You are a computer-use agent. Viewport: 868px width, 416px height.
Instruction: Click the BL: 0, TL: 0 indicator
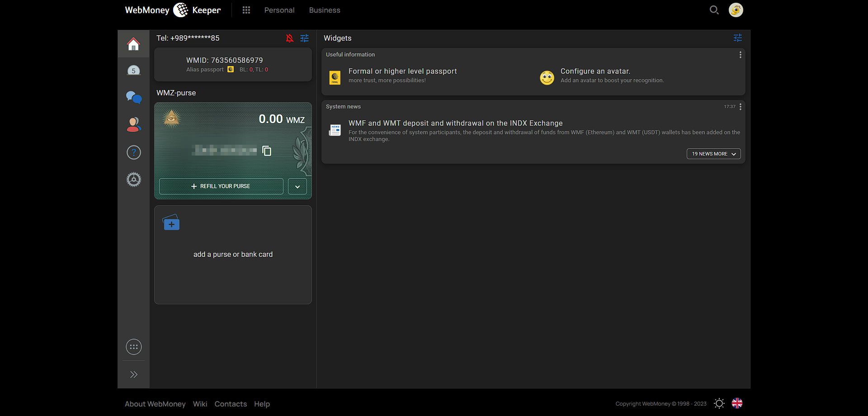click(x=254, y=70)
